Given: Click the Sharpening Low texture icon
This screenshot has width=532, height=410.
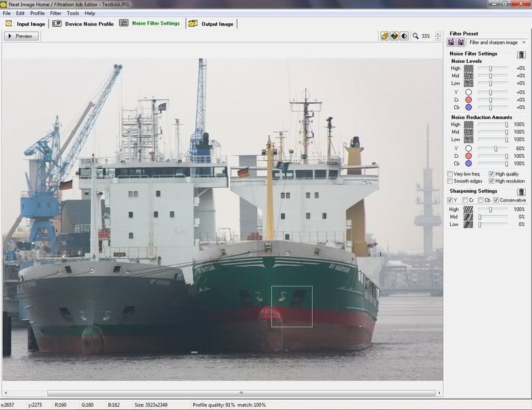Looking at the screenshot, I should pyautogui.click(x=468, y=224).
